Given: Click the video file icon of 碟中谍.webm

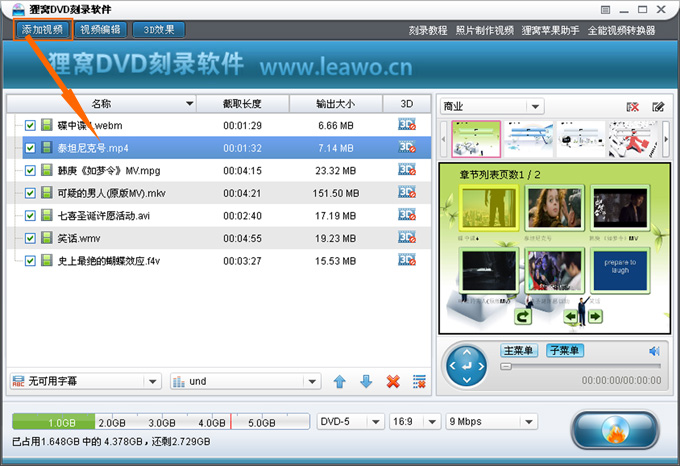Looking at the screenshot, I should click(x=47, y=125).
